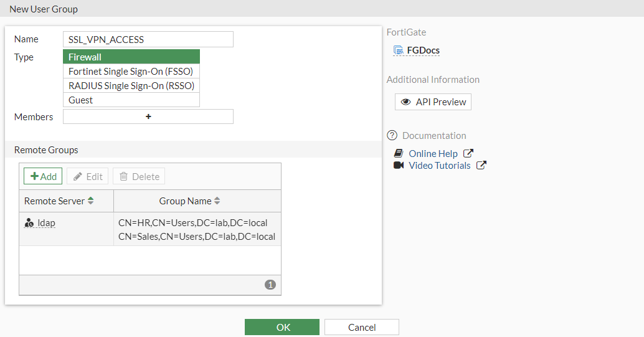Click the FGDocs document icon
This screenshot has height=337, width=644.
click(x=399, y=50)
